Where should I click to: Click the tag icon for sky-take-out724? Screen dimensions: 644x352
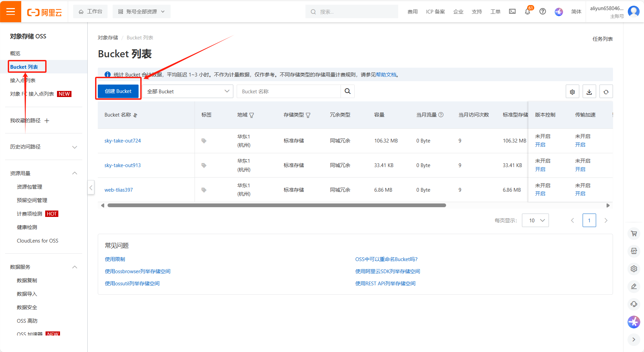click(204, 141)
